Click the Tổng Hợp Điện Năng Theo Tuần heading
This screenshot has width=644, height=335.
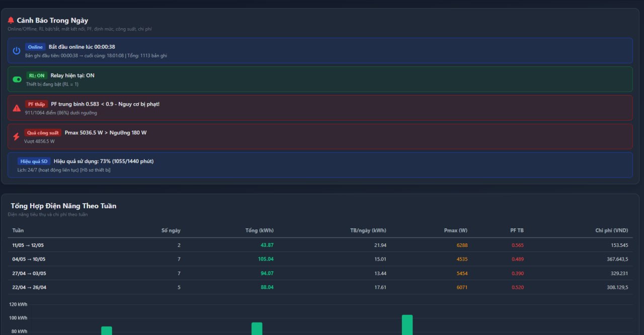tap(63, 206)
